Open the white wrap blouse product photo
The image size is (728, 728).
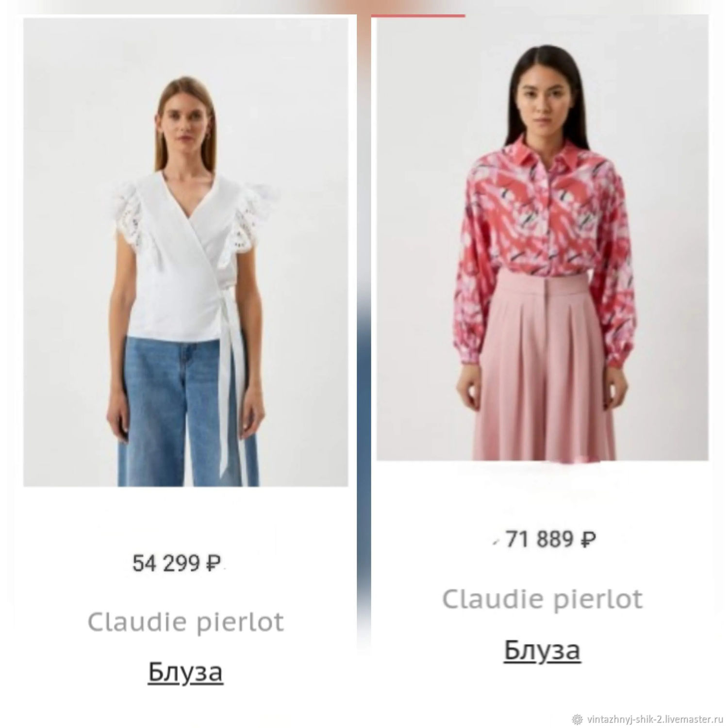[x=185, y=252]
